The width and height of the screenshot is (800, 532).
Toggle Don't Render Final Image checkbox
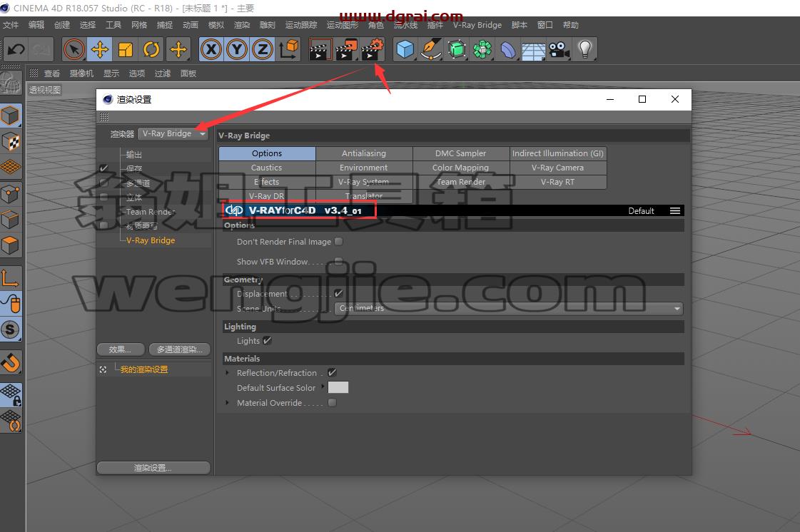(x=339, y=241)
